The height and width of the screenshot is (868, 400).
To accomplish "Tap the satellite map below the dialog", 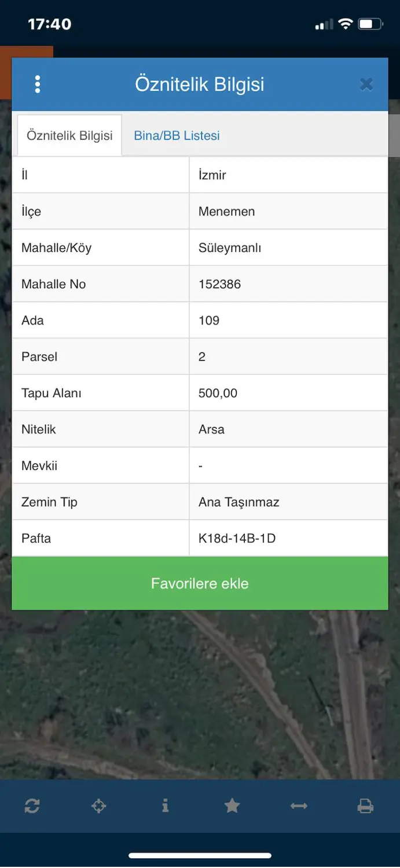I will click(x=200, y=694).
